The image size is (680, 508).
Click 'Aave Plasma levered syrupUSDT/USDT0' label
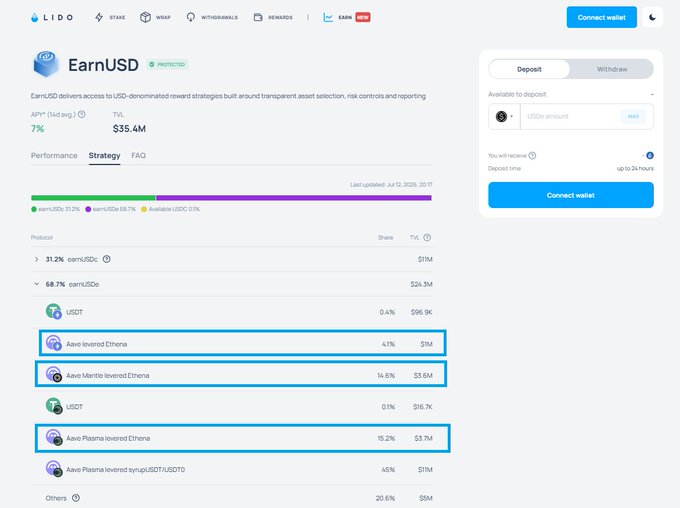click(125, 469)
